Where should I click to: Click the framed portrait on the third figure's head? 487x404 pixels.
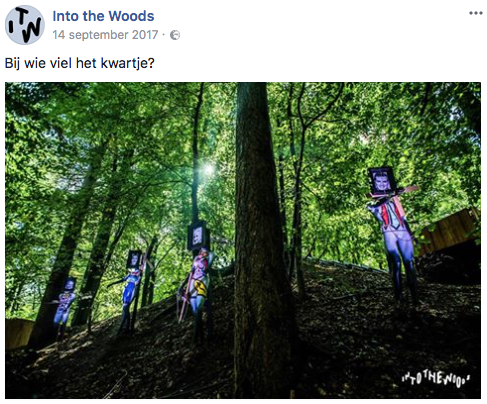coord(198,236)
